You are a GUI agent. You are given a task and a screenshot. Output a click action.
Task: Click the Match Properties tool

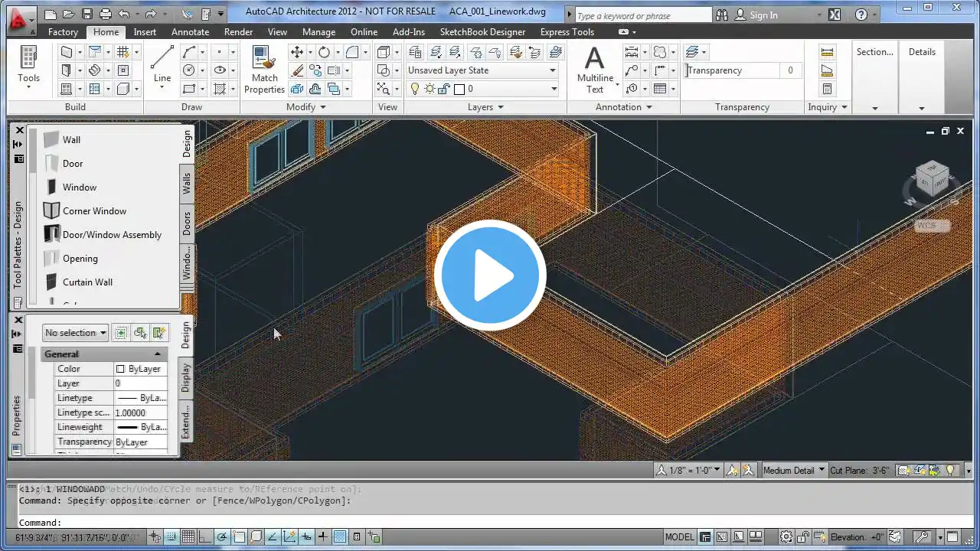[x=264, y=69]
